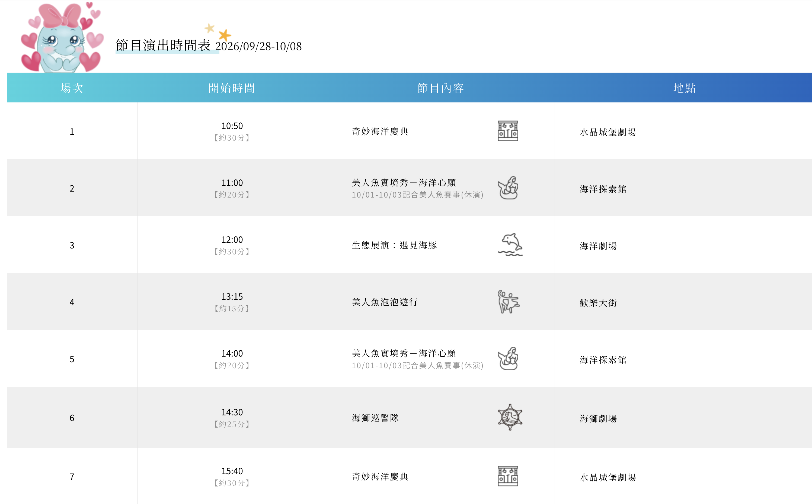This screenshot has height=504, width=812.
Task: Click 海洋探索館 location in row 2
Action: [603, 189]
